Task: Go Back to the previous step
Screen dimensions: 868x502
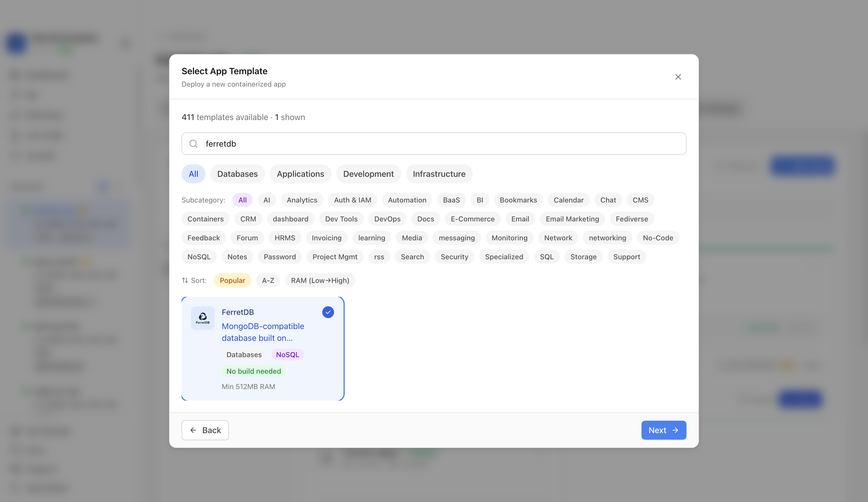Action: [205, 430]
